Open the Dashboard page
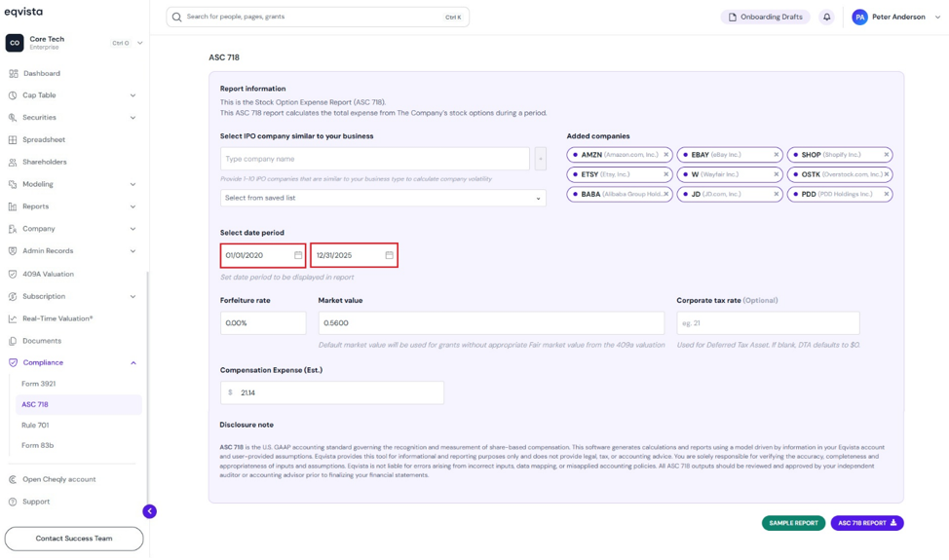This screenshot has width=949, height=560. pyautogui.click(x=42, y=73)
